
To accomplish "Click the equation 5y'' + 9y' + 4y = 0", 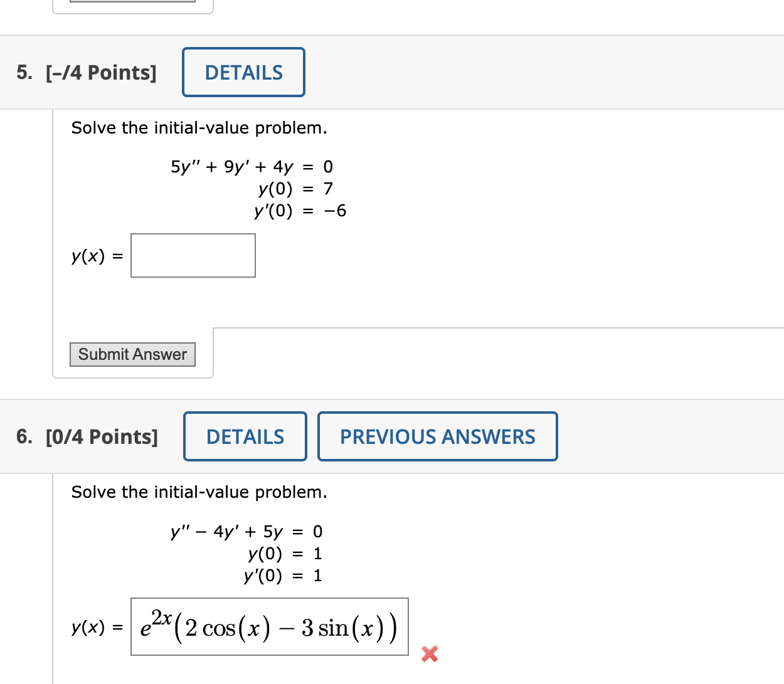I will coord(252,167).
